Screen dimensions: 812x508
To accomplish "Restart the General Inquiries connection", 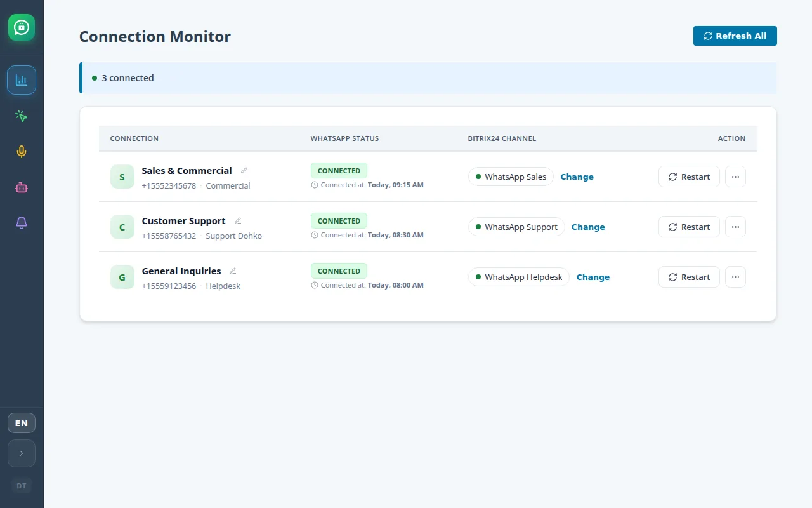I will click(x=689, y=277).
